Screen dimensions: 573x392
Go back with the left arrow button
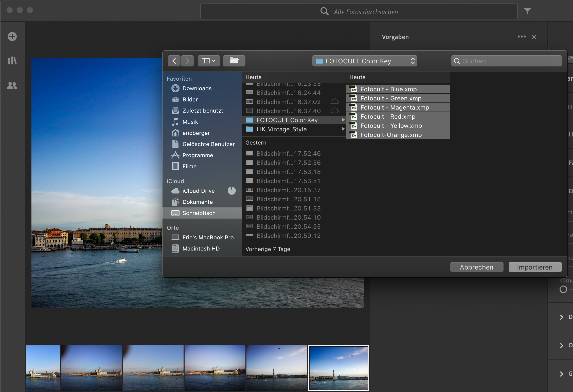(174, 61)
